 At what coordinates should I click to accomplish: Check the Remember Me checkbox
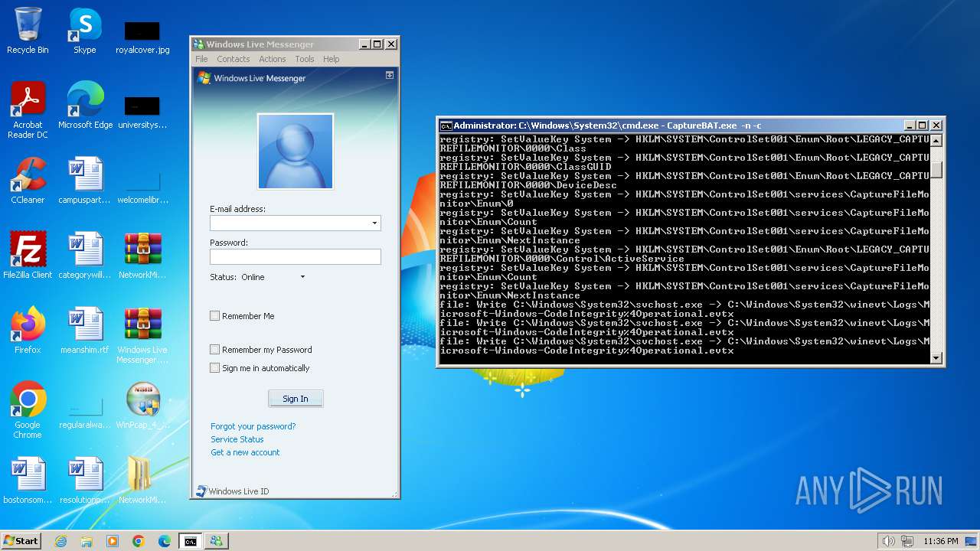pos(214,315)
